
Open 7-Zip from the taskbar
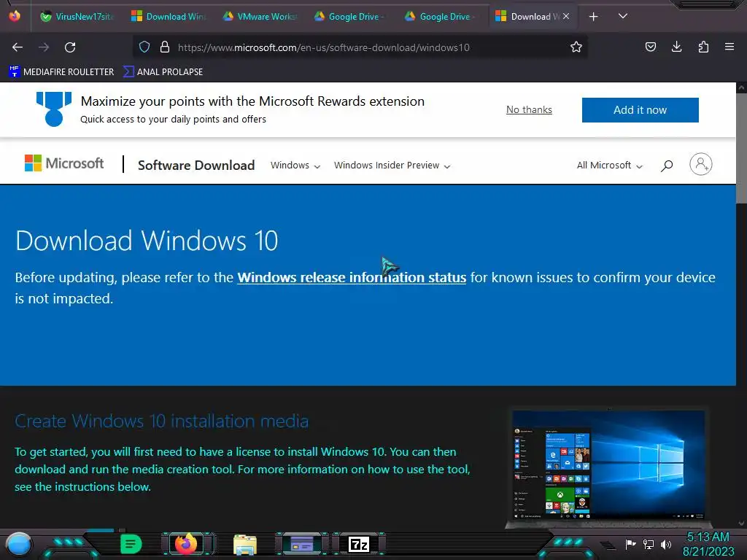(x=359, y=544)
